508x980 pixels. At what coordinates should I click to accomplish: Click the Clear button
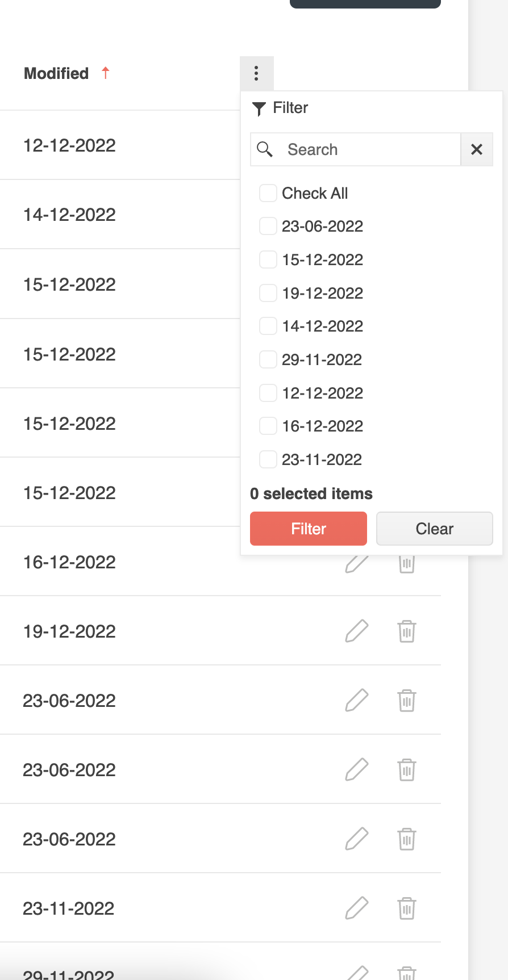(434, 529)
